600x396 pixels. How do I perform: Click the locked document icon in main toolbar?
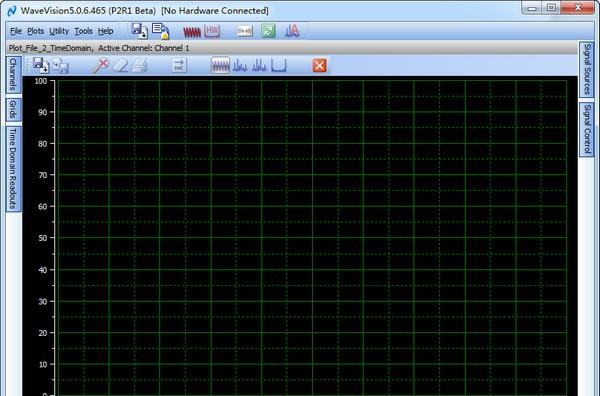coord(161,31)
